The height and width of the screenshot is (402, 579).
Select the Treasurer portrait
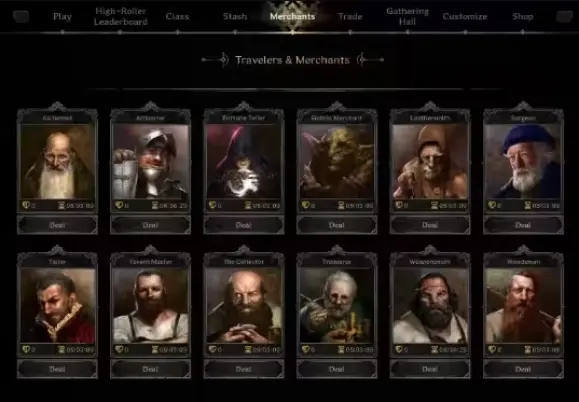(x=337, y=306)
